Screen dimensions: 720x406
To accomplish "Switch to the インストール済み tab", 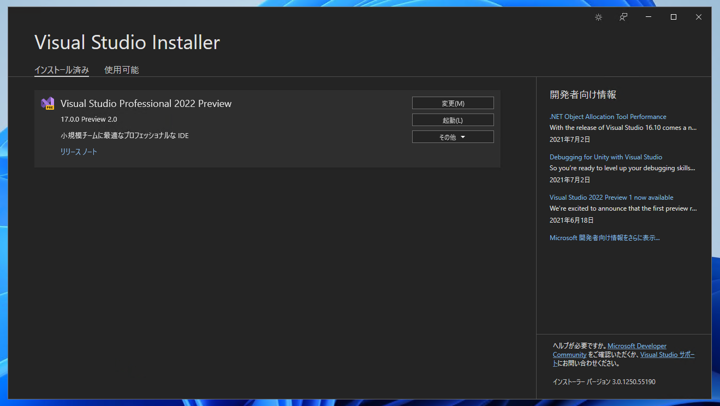I will [x=62, y=70].
